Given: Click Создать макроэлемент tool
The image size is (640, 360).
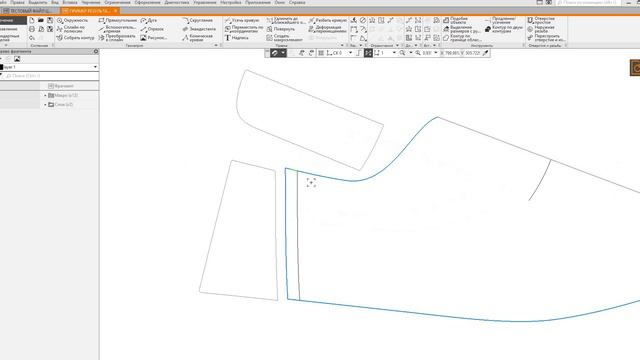Looking at the screenshot, I should pyautogui.click(x=285, y=38).
